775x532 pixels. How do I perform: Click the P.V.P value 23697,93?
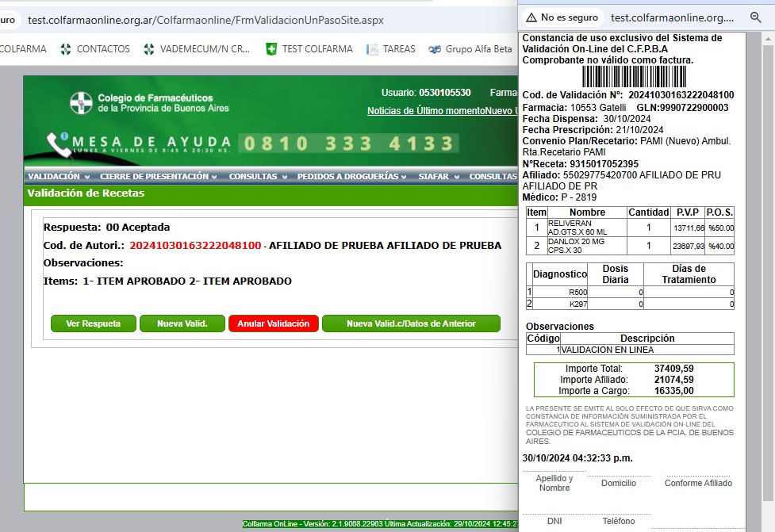[689, 246]
